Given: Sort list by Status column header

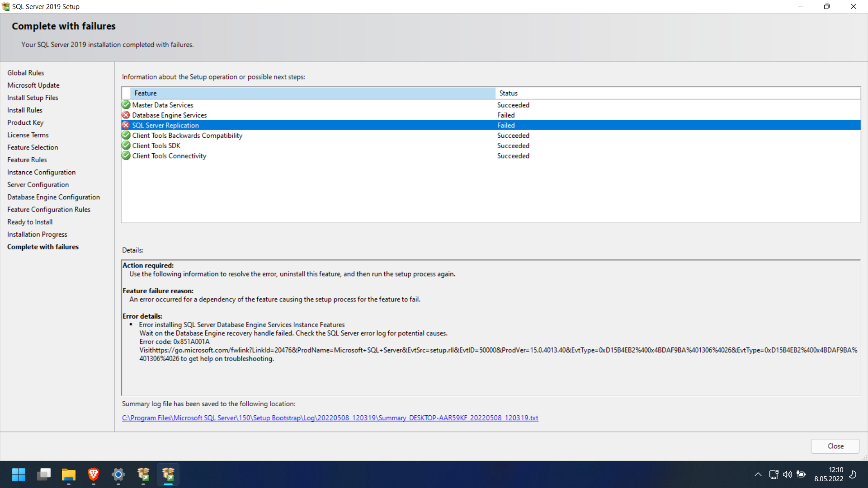Looking at the screenshot, I should (677, 93).
